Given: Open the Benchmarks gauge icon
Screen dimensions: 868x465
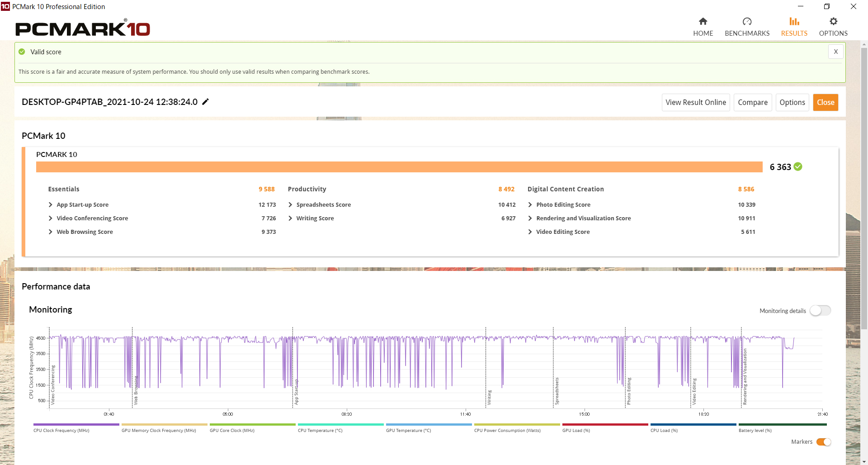Looking at the screenshot, I should (747, 22).
